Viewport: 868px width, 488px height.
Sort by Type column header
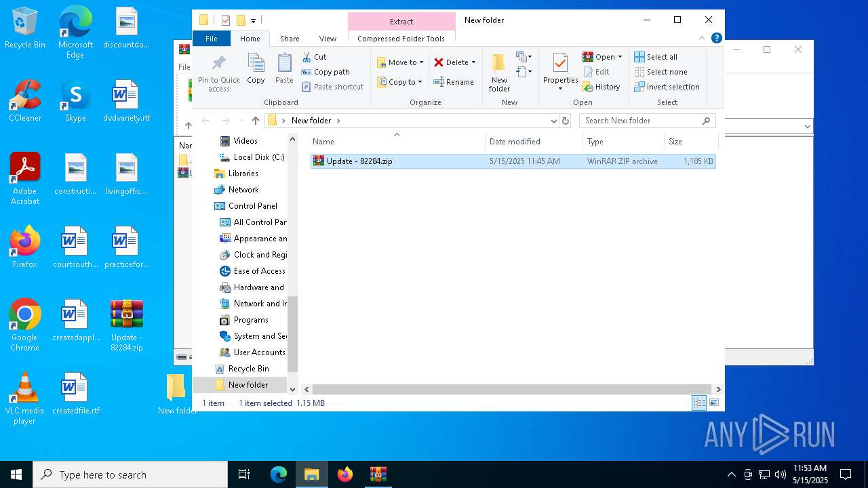click(x=623, y=142)
